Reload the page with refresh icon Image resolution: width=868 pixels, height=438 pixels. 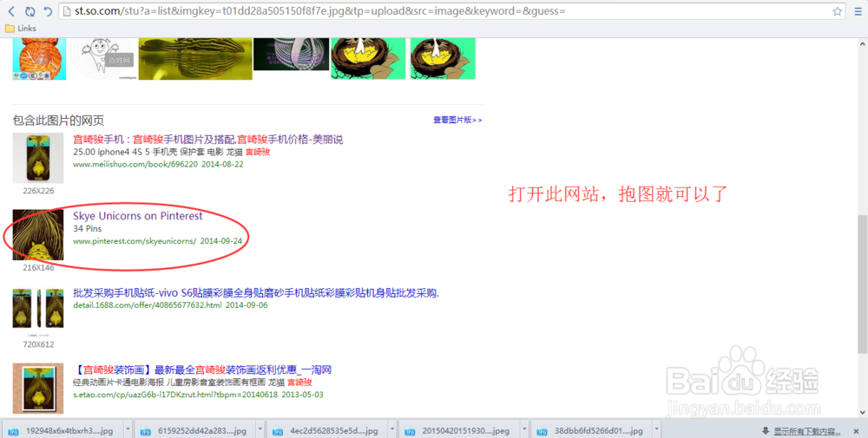[30, 11]
